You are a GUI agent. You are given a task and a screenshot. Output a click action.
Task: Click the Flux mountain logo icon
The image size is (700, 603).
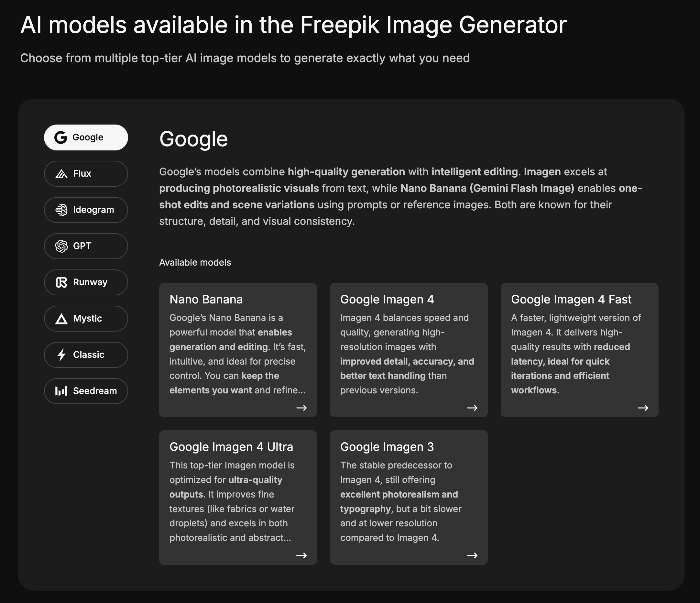61,174
